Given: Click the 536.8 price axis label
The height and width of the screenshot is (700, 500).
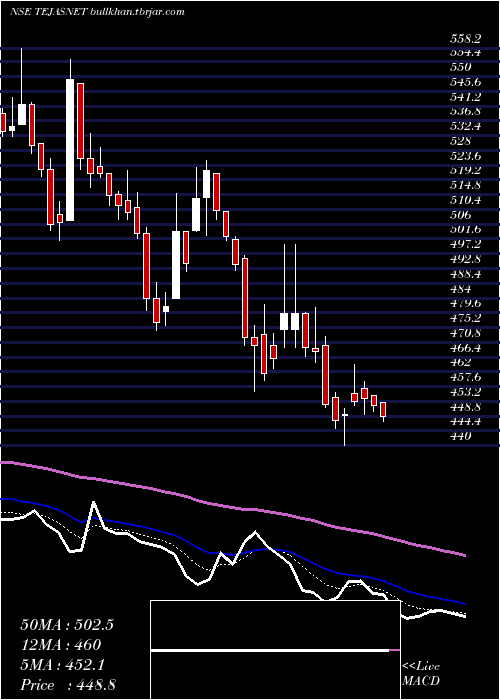Looking at the screenshot, I should (465, 111).
